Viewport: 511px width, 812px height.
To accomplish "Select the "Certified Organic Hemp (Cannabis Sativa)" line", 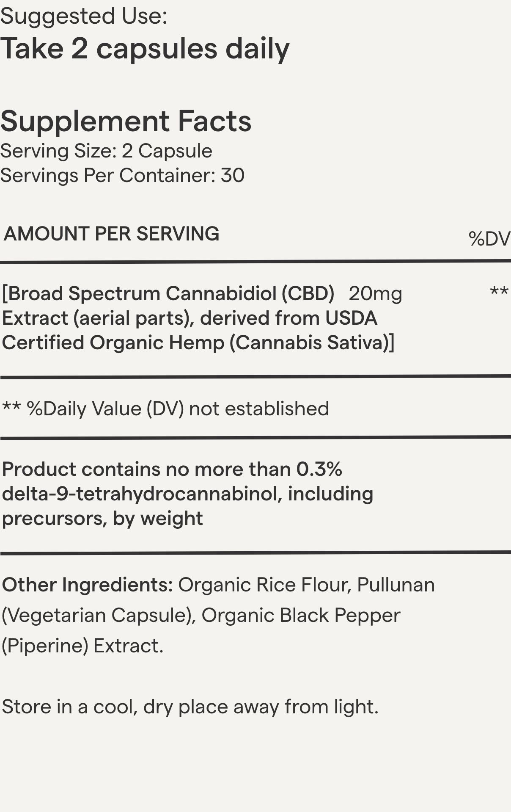I will 198,343.
